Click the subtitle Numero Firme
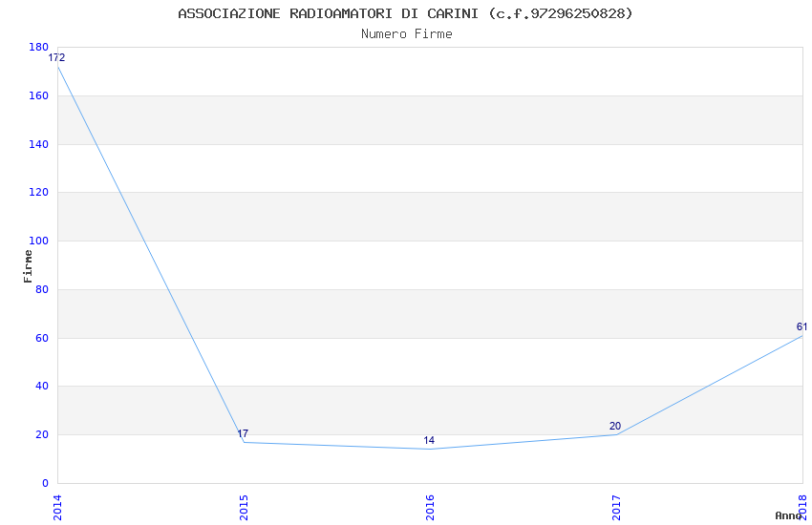This screenshot has width=812, height=525. point(407,34)
